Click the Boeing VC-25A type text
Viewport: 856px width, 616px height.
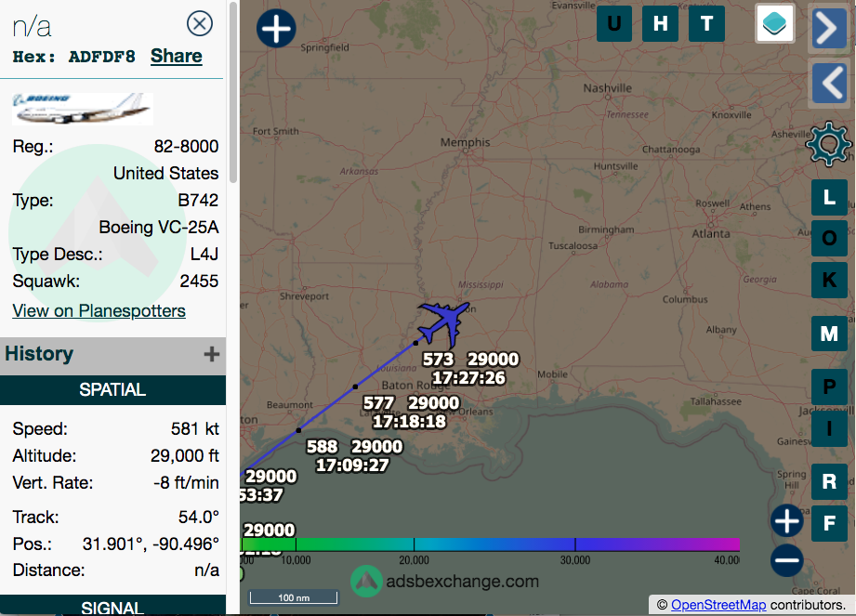pos(159,227)
